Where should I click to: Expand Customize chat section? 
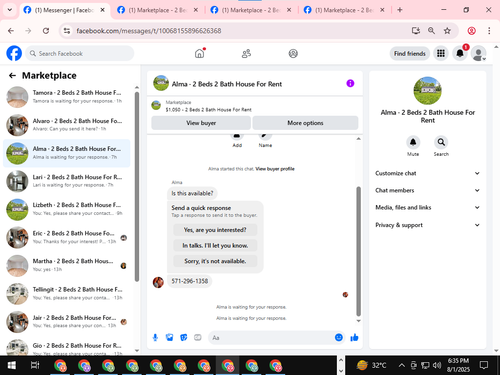click(428, 173)
